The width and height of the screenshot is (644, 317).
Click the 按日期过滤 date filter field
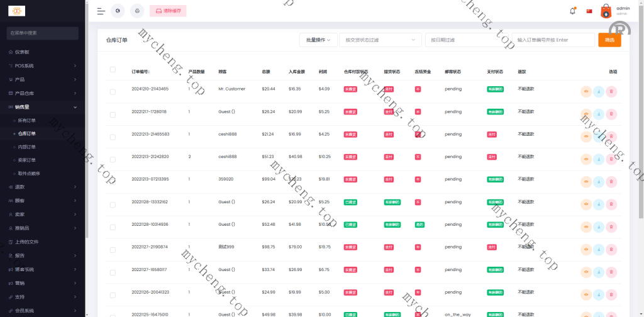[x=467, y=40]
